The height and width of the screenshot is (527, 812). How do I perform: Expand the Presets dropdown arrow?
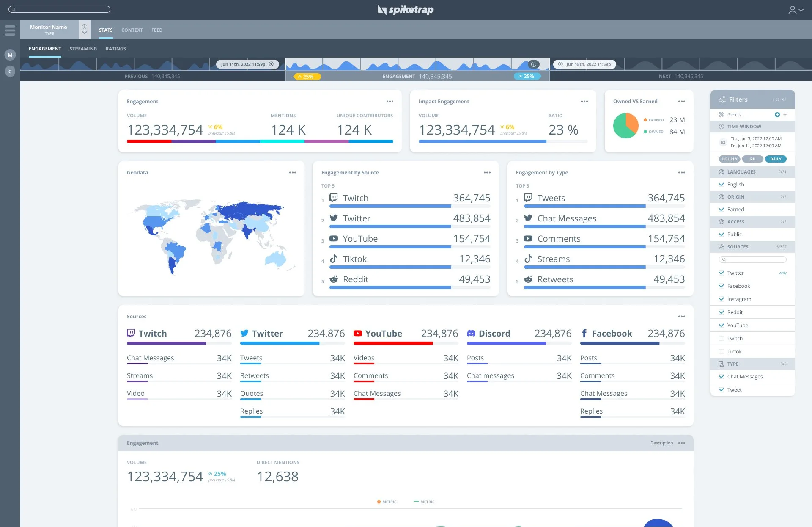[785, 115]
